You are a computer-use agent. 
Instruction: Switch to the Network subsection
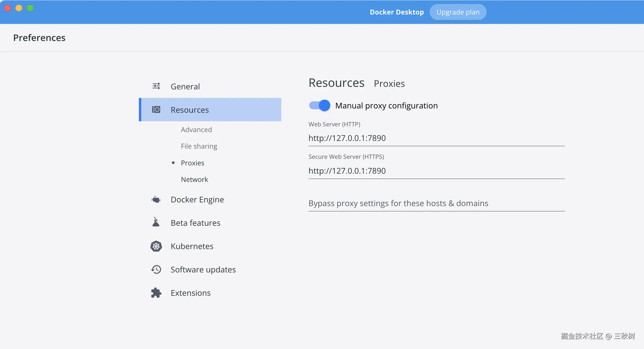[194, 180]
